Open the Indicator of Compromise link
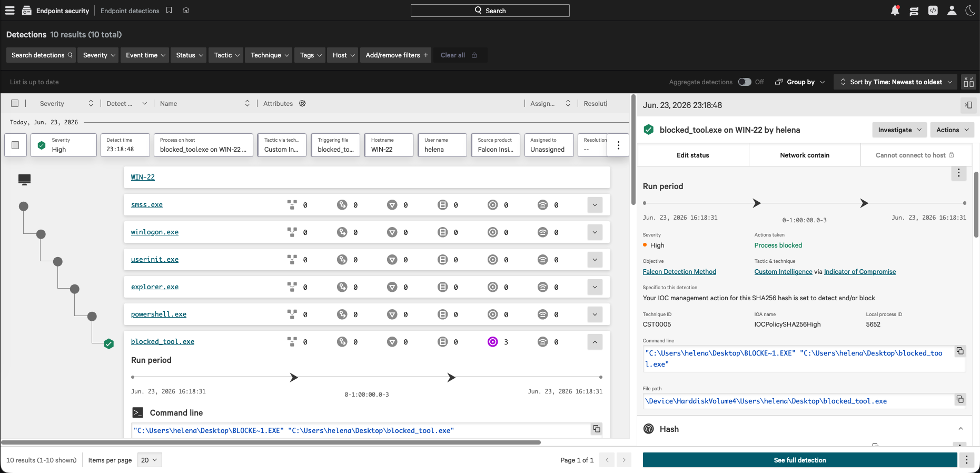The width and height of the screenshot is (980, 473). click(x=859, y=272)
